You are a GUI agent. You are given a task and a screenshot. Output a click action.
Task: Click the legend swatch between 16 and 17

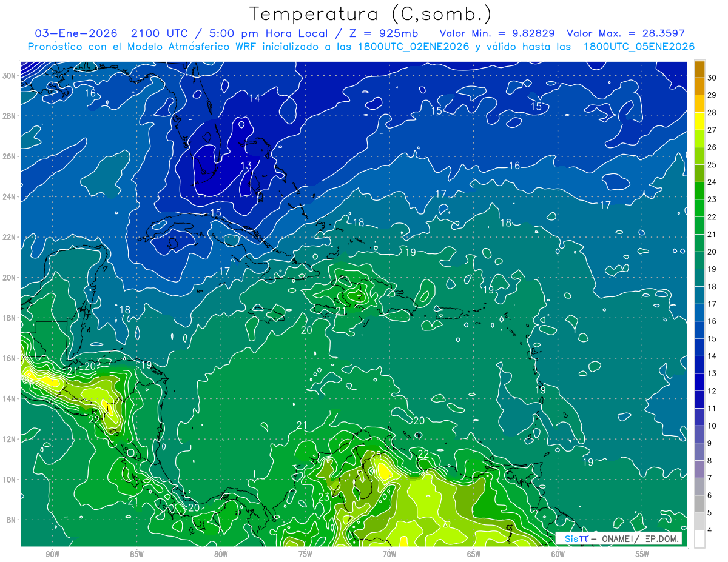(699, 313)
